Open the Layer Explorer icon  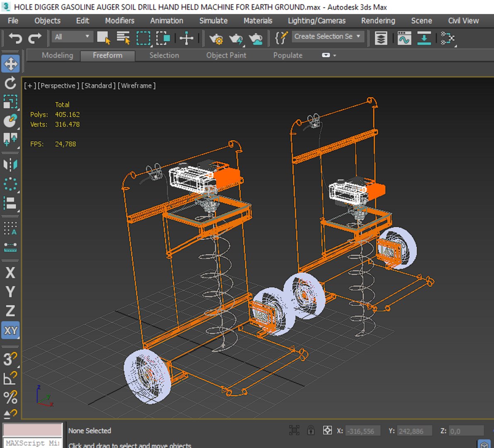(381, 39)
